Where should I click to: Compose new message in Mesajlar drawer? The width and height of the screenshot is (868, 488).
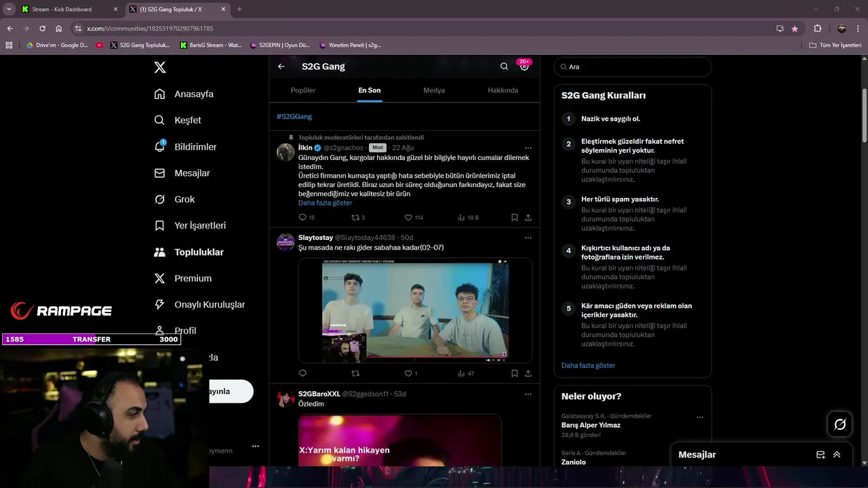821,455
